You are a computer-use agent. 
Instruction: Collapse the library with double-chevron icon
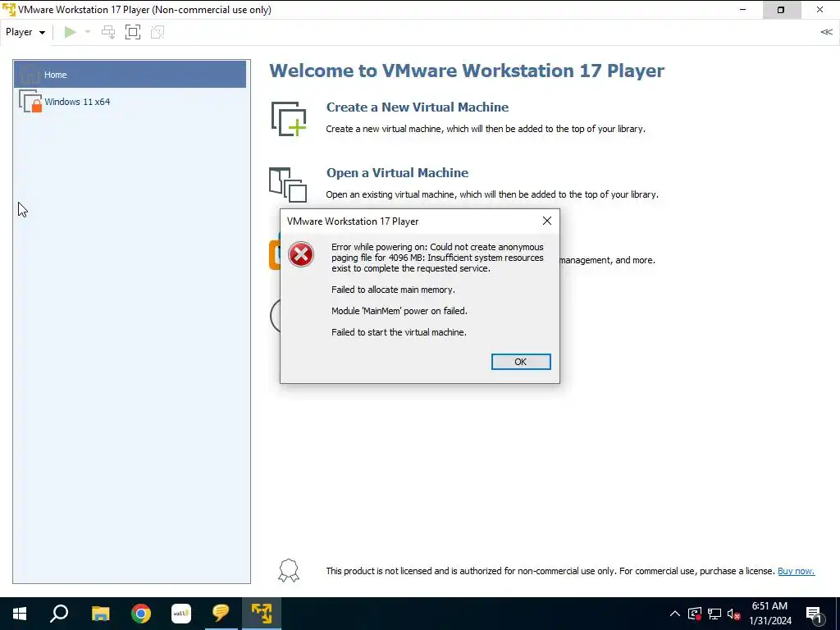pos(826,32)
